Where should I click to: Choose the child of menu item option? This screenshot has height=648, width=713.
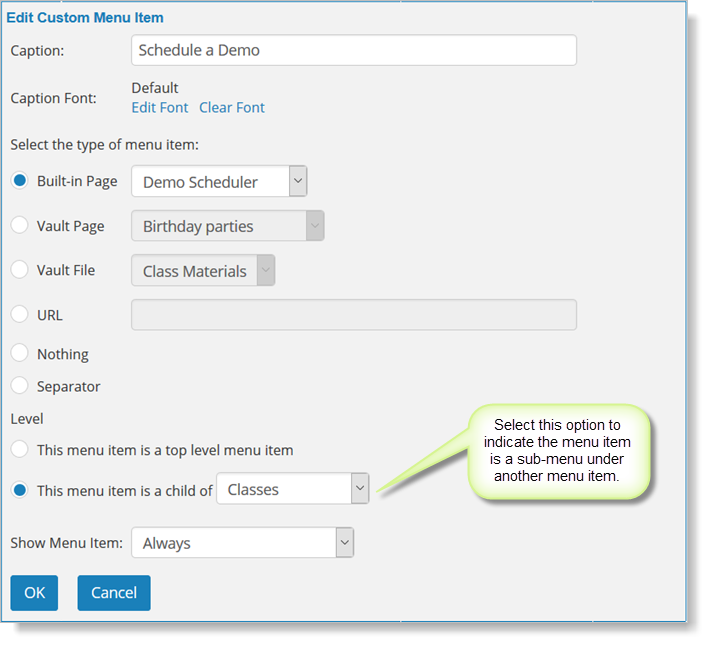20,490
